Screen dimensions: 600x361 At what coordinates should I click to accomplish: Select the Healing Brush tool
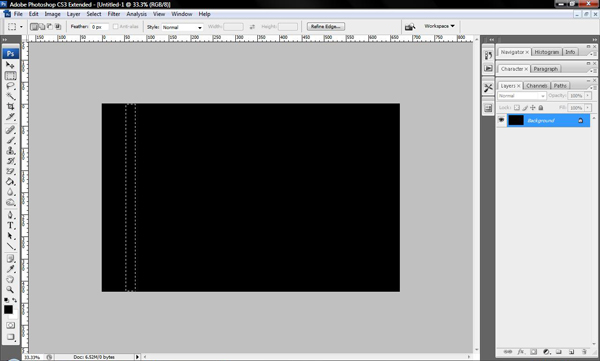coord(10,130)
